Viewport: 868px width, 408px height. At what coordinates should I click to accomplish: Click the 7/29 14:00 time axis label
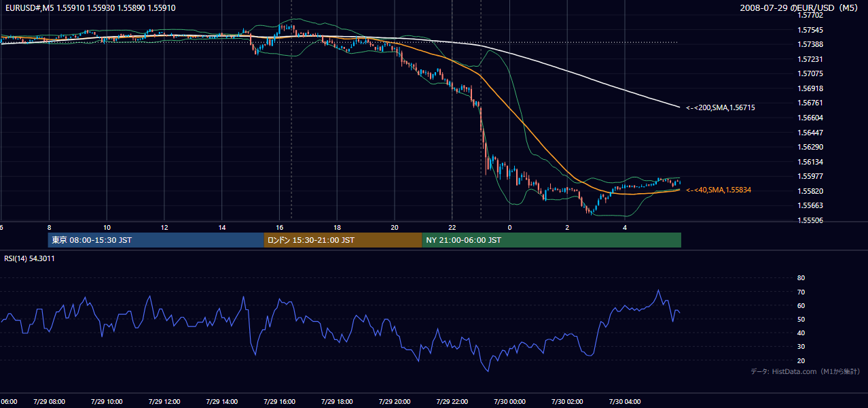[x=221, y=402]
